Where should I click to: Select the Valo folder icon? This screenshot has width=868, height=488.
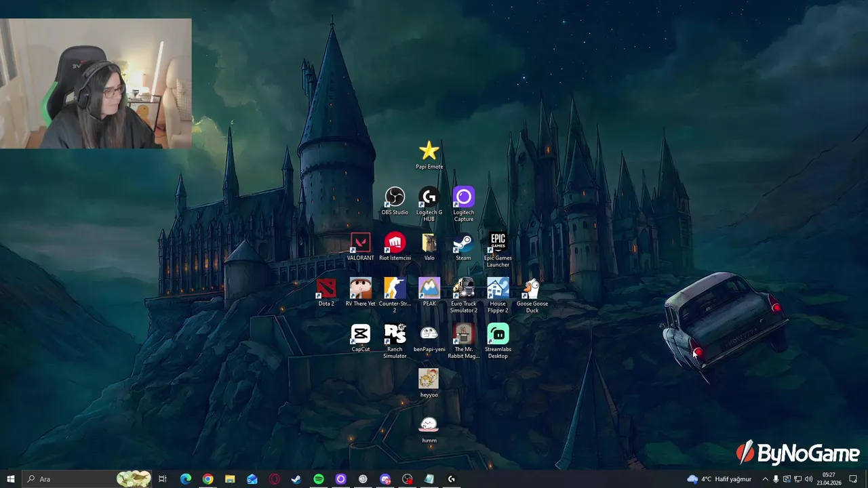[429, 247]
